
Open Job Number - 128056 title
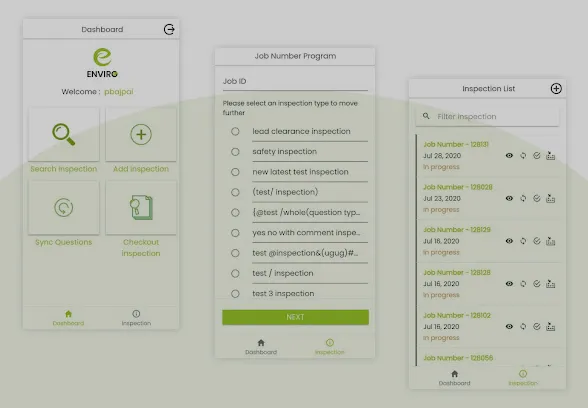[458, 358]
